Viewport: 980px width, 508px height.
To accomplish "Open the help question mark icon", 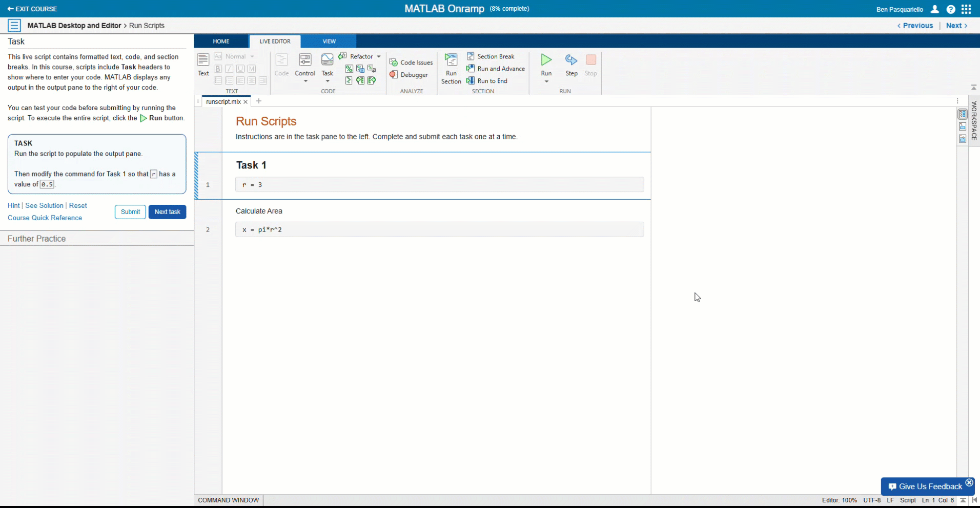I will coord(951,9).
